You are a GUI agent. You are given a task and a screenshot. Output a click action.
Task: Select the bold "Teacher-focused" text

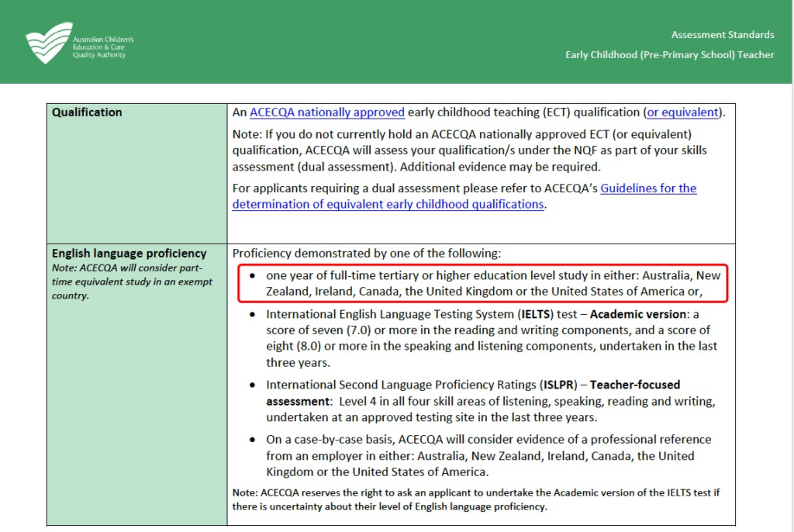[x=635, y=385]
